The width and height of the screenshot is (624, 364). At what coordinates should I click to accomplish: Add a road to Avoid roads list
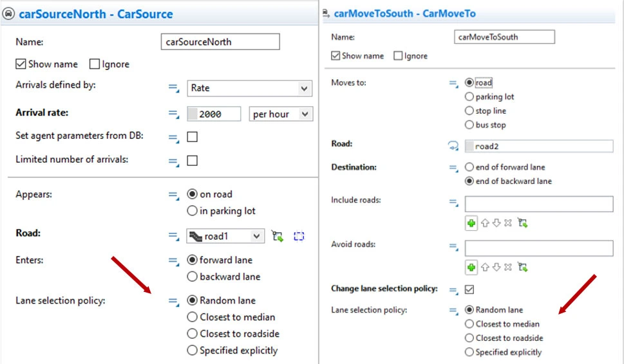[471, 267]
